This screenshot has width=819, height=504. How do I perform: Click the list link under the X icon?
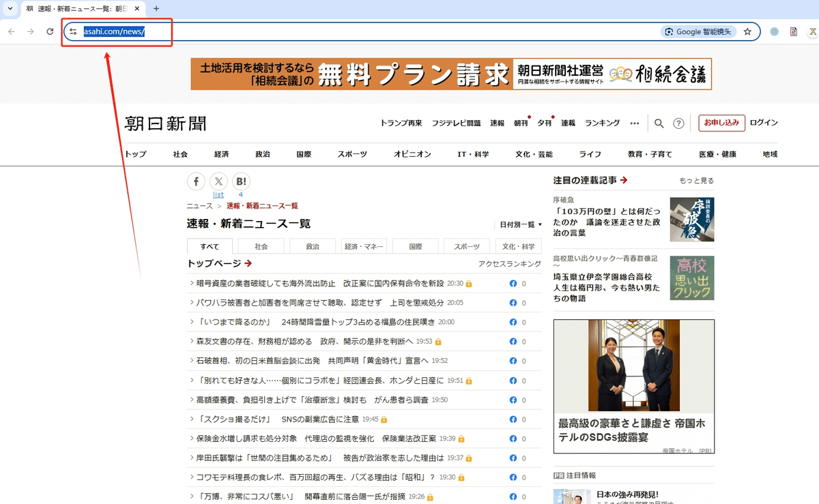(x=218, y=194)
